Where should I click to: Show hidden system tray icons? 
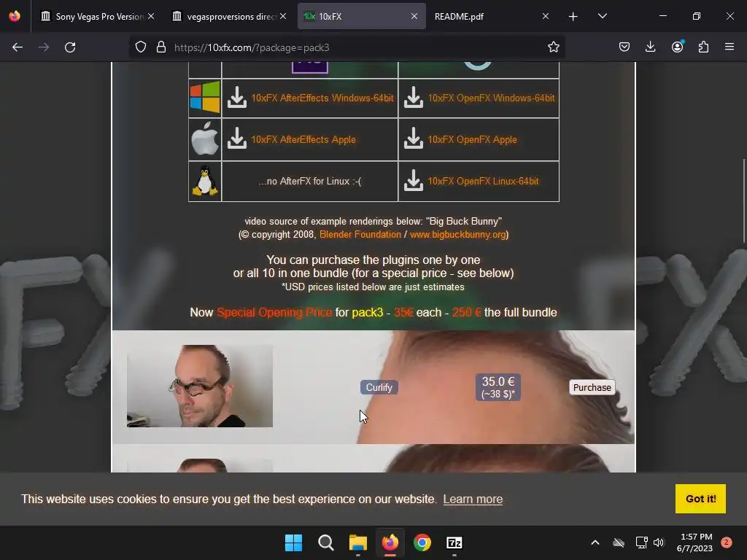[x=595, y=542]
